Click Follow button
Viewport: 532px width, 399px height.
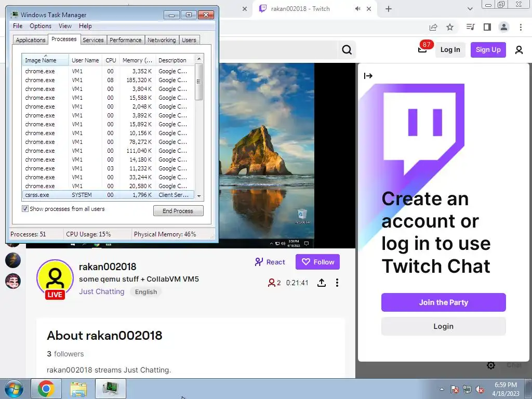pos(317,262)
